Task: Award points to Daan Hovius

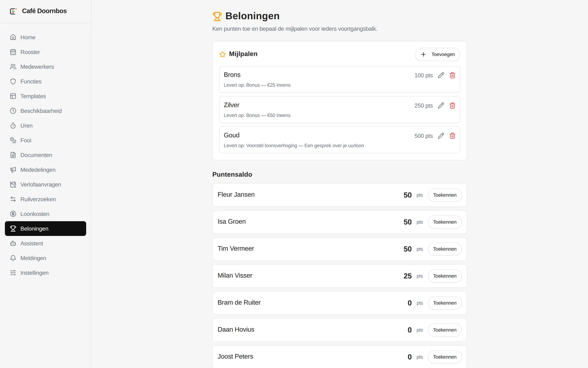Action: pyautogui.click(x=445, y=330)
